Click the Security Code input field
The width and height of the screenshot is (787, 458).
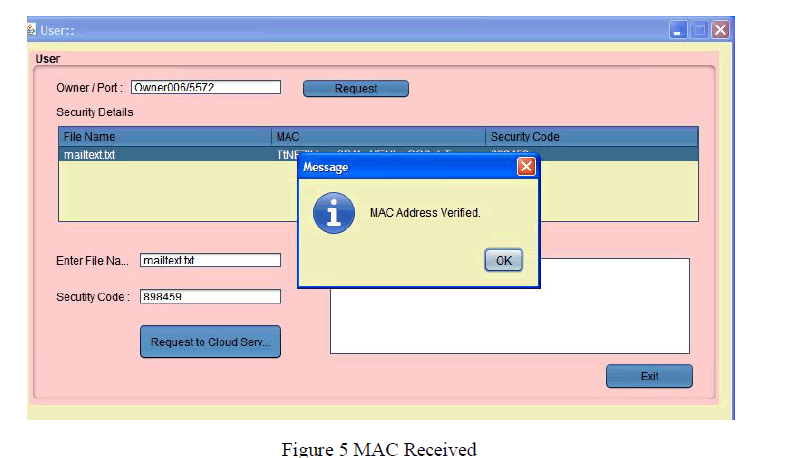click(x=210, y=296)
